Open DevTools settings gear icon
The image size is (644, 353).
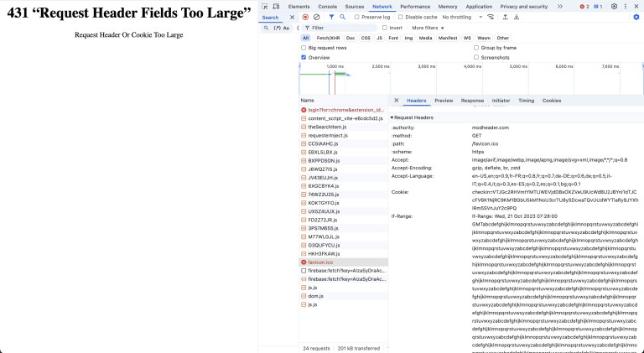[614, 7]
